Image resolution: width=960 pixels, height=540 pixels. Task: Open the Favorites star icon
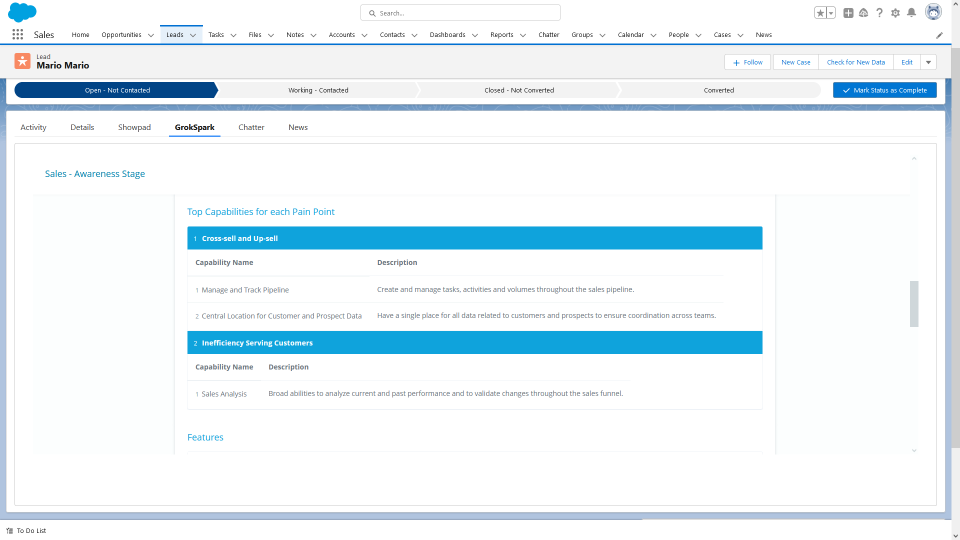(820, 13)
